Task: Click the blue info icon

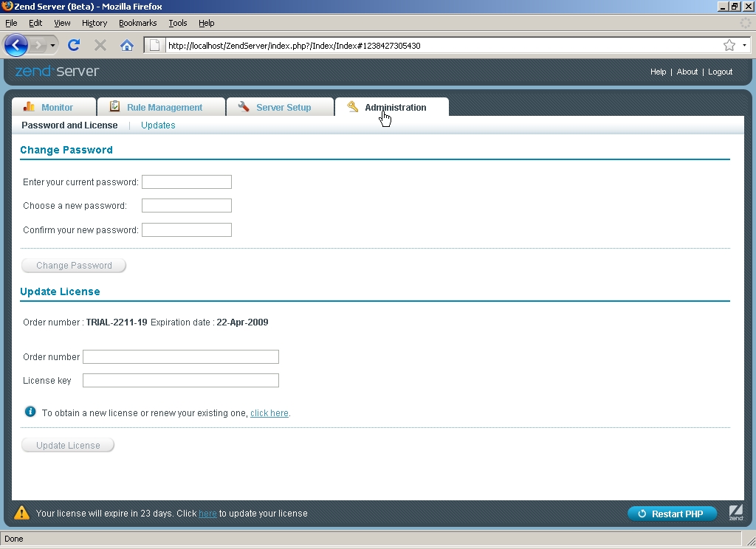Action: pyautogui.click(x=30, y=412)
